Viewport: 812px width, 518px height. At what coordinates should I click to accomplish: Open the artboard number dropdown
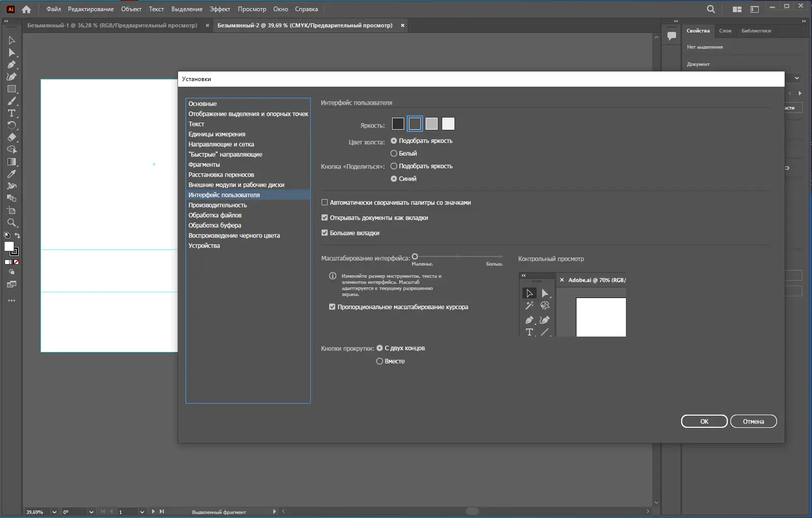142,512
